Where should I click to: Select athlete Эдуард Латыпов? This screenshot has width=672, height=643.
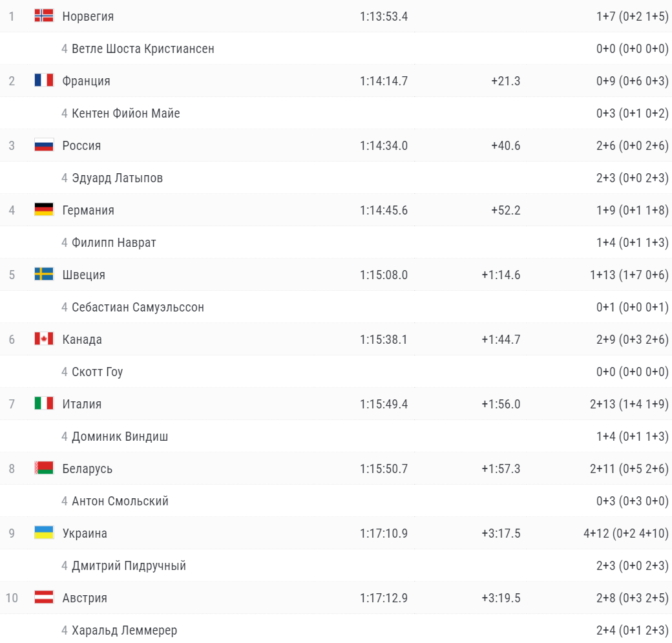[x=117, y=178]
